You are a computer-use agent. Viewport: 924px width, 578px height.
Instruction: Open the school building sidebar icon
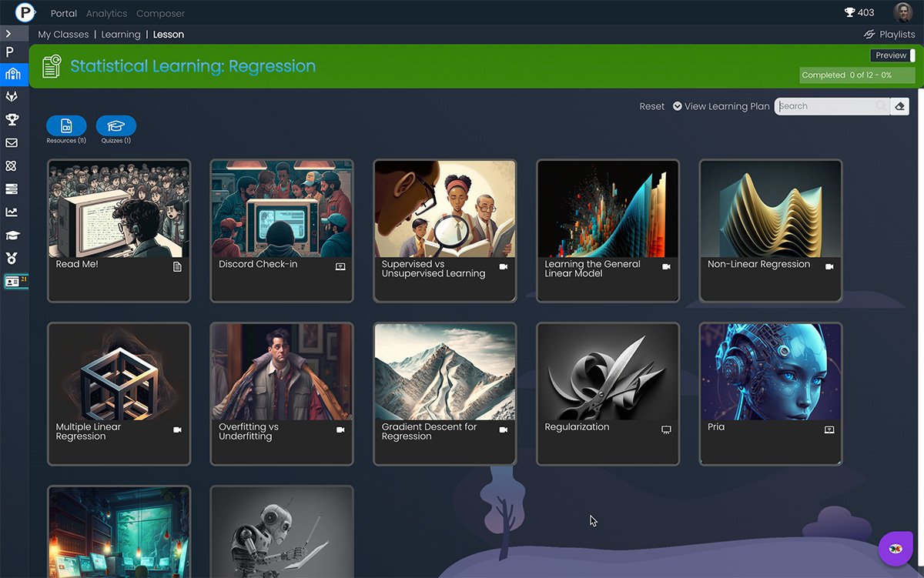[x=12, y=74]
